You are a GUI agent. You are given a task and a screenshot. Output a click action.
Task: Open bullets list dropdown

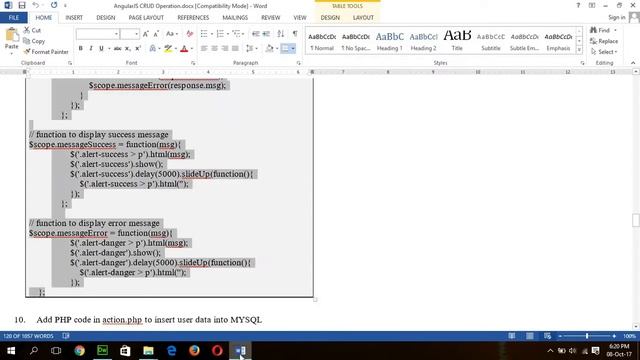coord(212,34)
